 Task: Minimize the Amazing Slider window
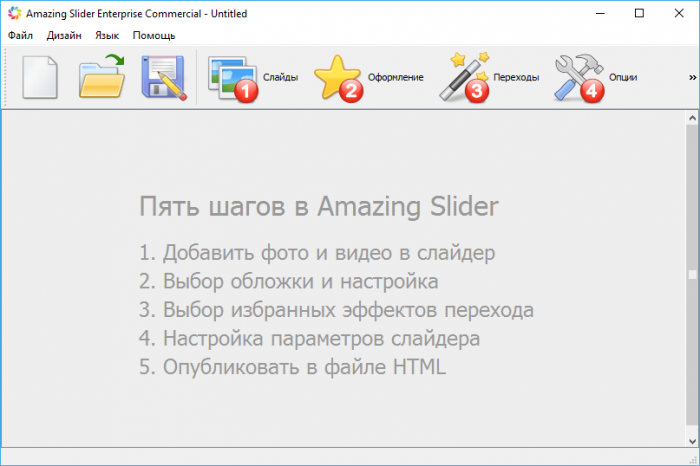tap(600, 13)
